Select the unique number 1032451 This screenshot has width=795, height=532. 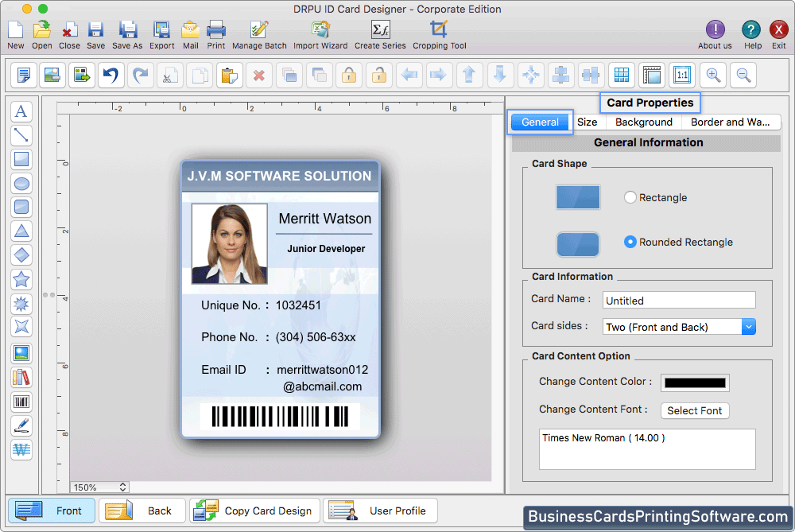pos(298,305)
